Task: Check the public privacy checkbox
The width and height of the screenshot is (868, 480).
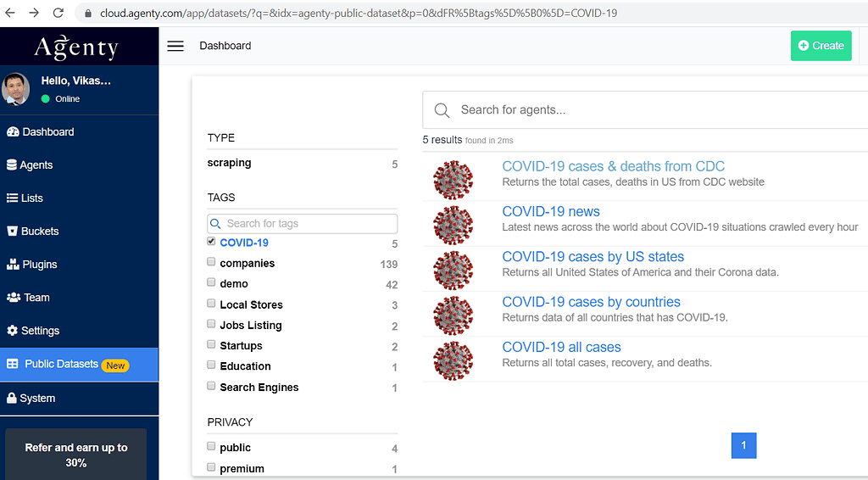Action: coord(211,446)
